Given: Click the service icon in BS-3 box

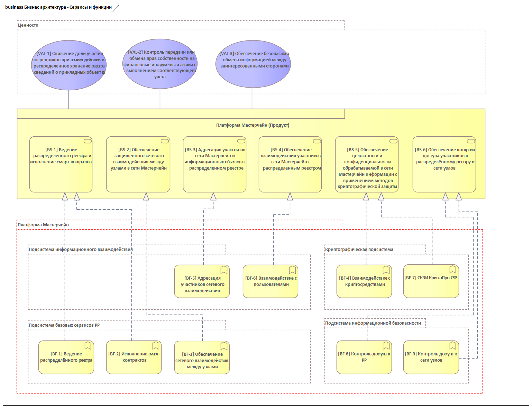Looking at the screenshot, I should coord(241,141).
